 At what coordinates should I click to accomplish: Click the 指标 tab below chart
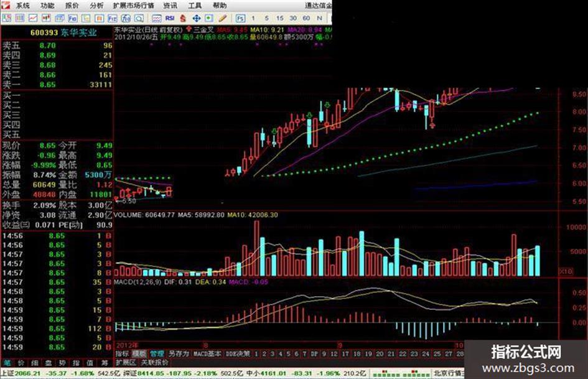pyautogui.click(x=122, y=353)
